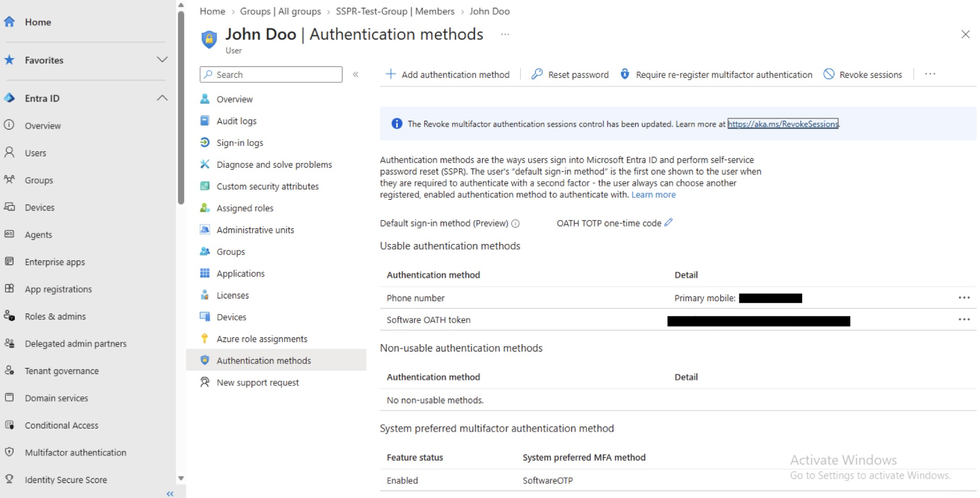This screenshot has height=498, width=980.
Task: Click inside the resource menu Search box
Action: (271, 75)
